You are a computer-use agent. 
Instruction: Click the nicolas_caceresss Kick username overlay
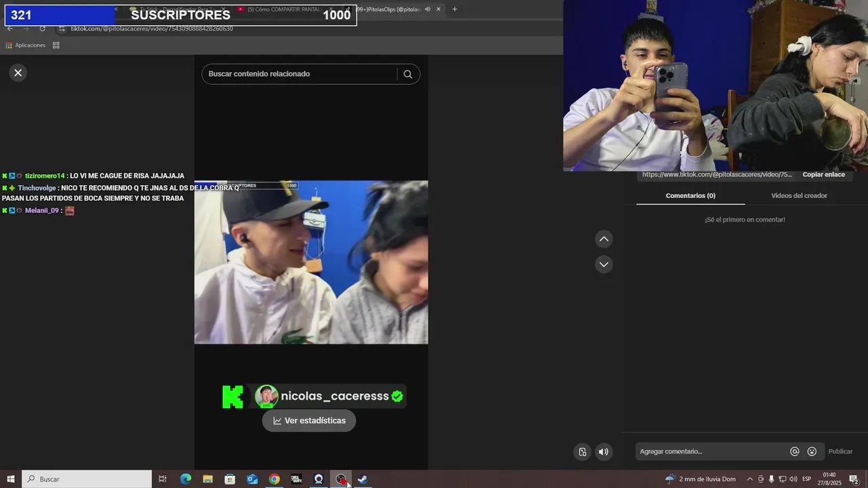335,396
